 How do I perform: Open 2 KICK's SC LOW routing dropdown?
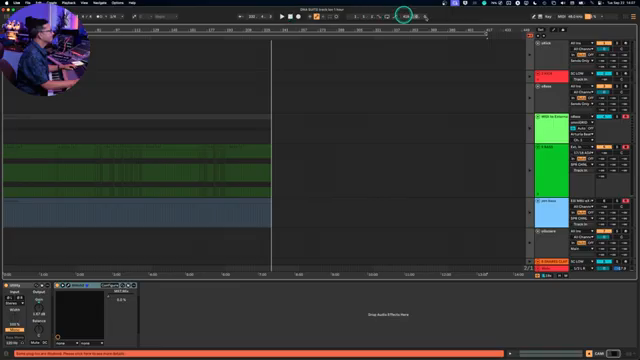582,73
